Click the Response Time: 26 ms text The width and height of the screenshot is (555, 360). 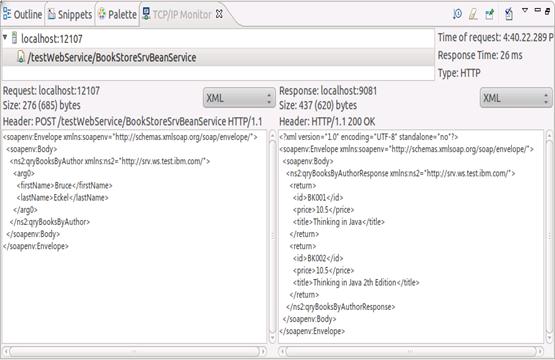[480, 55]
